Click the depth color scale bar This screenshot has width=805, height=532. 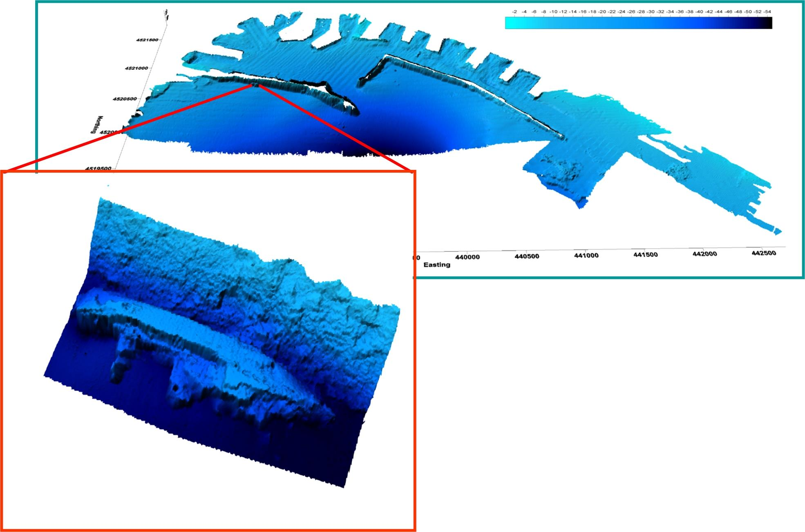[x=638, y=23]
